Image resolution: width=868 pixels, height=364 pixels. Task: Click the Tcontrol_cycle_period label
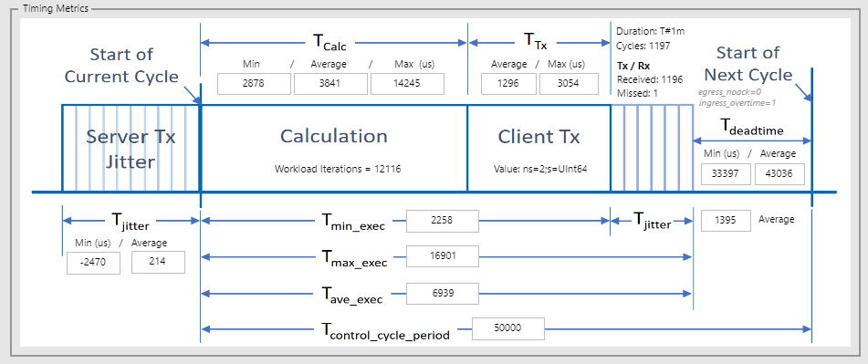click(386, 331)
